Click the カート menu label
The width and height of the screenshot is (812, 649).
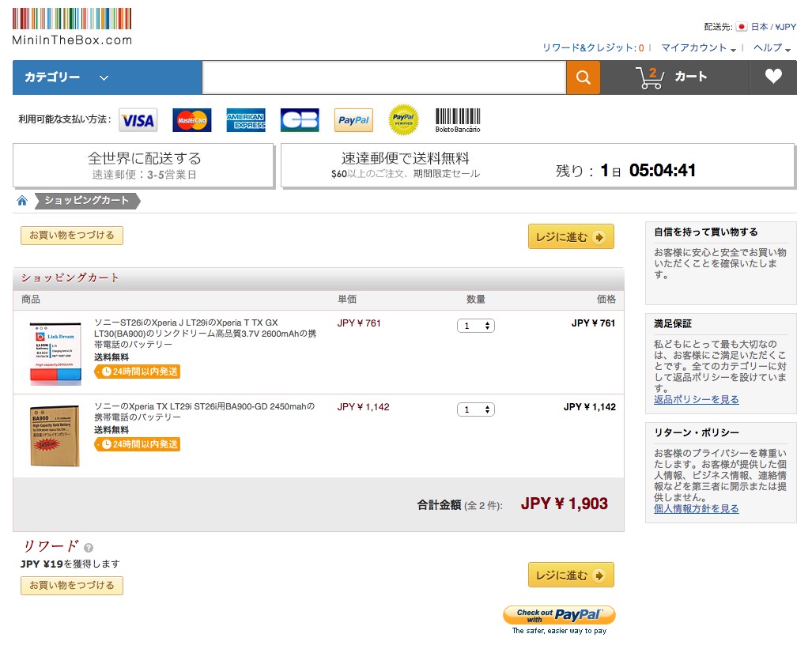(690, 77)
